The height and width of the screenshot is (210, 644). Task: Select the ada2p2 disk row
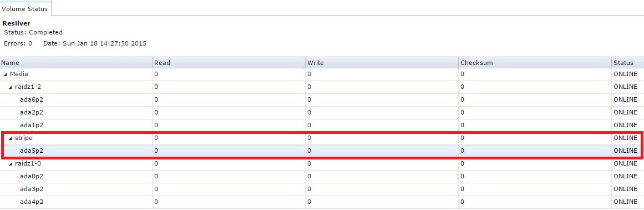click(x=322, y=112)
